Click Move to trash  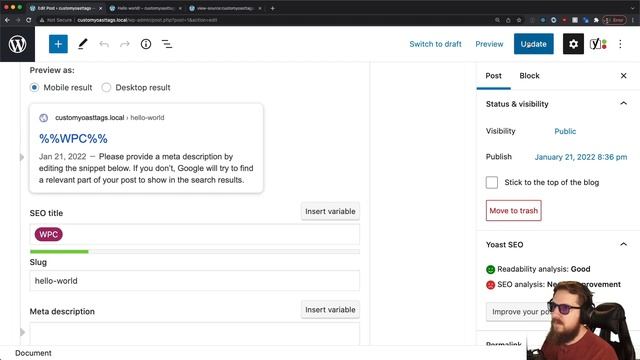tap(513, 211)
